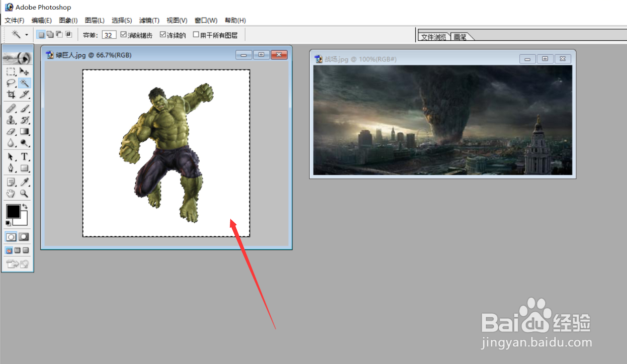Select the Rectangular Marquee tool
The image size is (627, 364).
click(x=11, y=72)
